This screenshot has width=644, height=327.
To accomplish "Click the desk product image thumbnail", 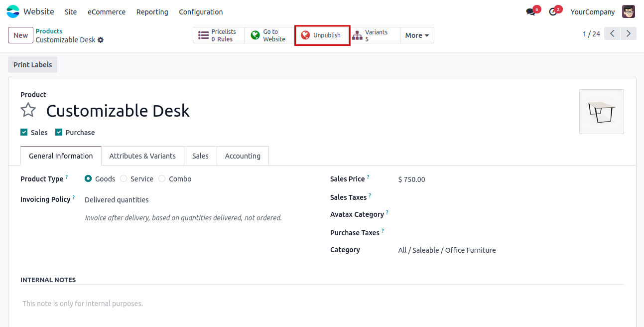I will (x=601, y=112).
